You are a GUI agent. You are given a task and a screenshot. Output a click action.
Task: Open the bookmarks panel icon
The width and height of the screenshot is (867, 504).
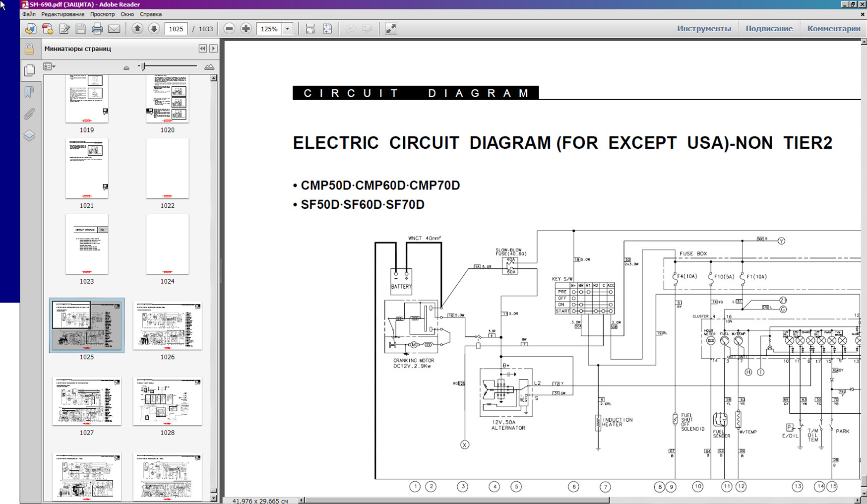29,92
